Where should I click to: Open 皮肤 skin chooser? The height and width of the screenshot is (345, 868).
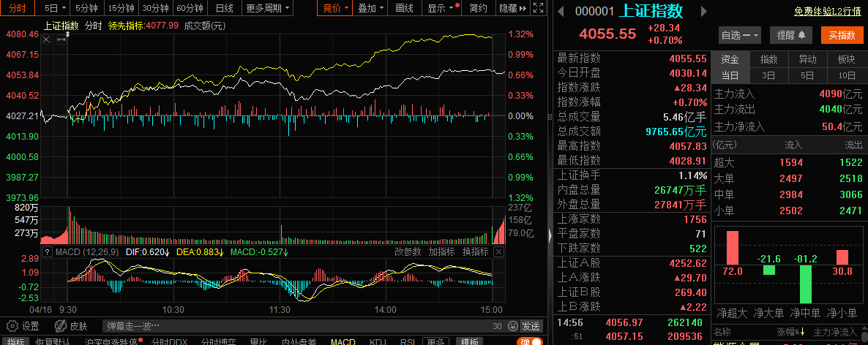pyautogui.click(x=72, y=326)
